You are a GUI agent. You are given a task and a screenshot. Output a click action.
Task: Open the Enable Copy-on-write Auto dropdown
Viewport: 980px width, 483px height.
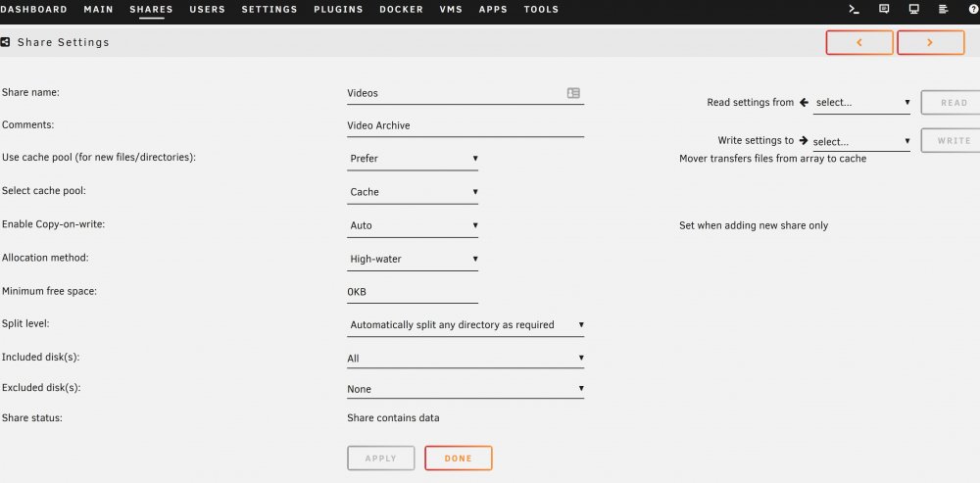pos(413,225)
